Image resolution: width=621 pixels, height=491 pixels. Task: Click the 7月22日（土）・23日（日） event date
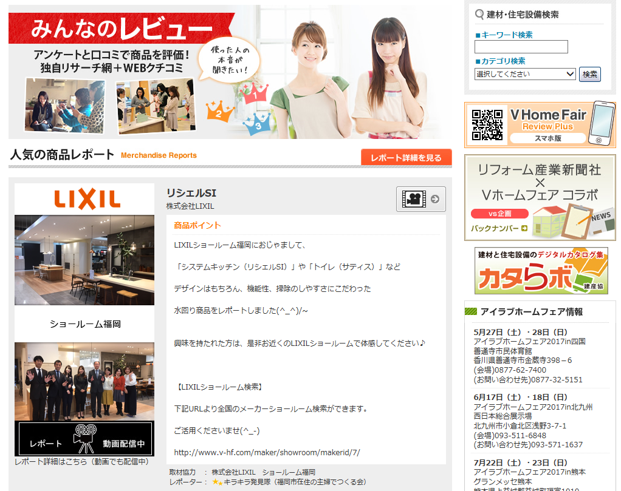point(520,462)
